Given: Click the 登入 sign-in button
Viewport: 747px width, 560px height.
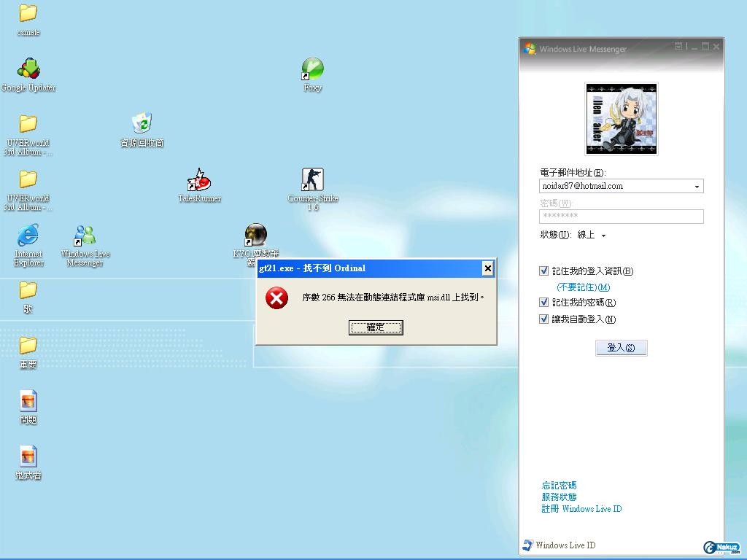Looking at the screenshot, I should [622, 348].
